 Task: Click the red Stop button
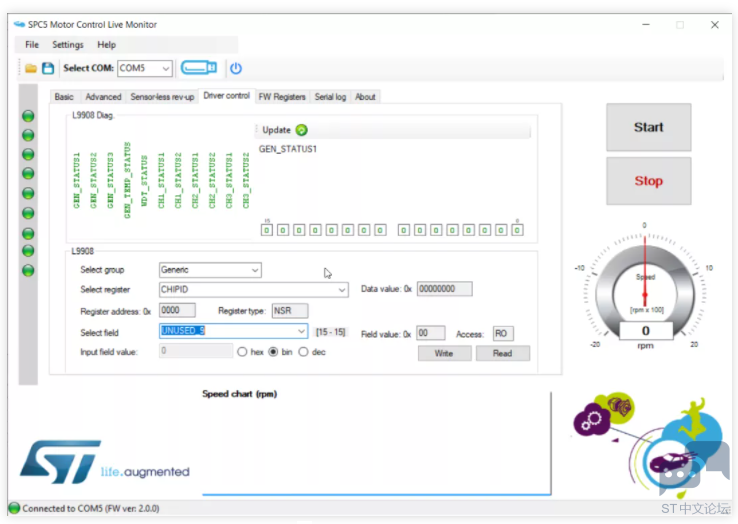(x=649, y=181)
